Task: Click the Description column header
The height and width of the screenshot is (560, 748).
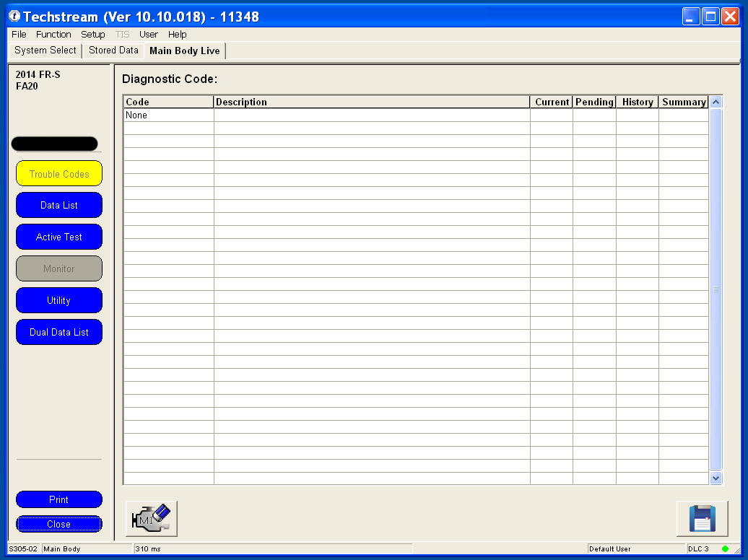Action: point(371,102)
